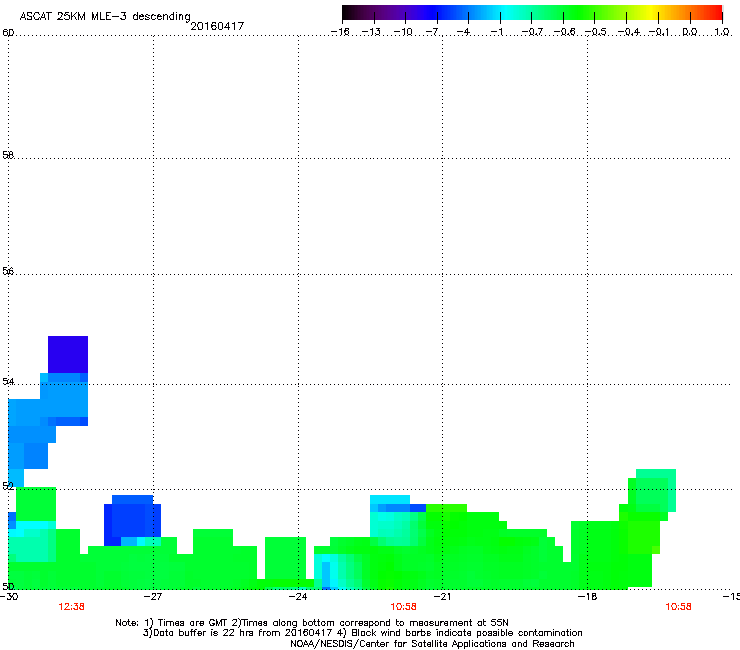Click the red swath time 12:38
This screenshot has width=740, height=650.
(71, 607)
